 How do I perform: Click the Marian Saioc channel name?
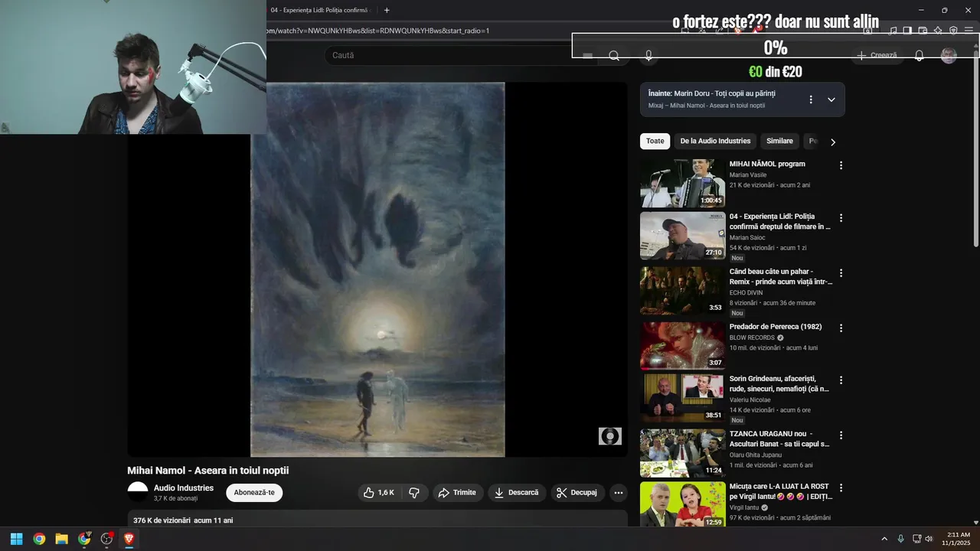click(x=747, y=238)
